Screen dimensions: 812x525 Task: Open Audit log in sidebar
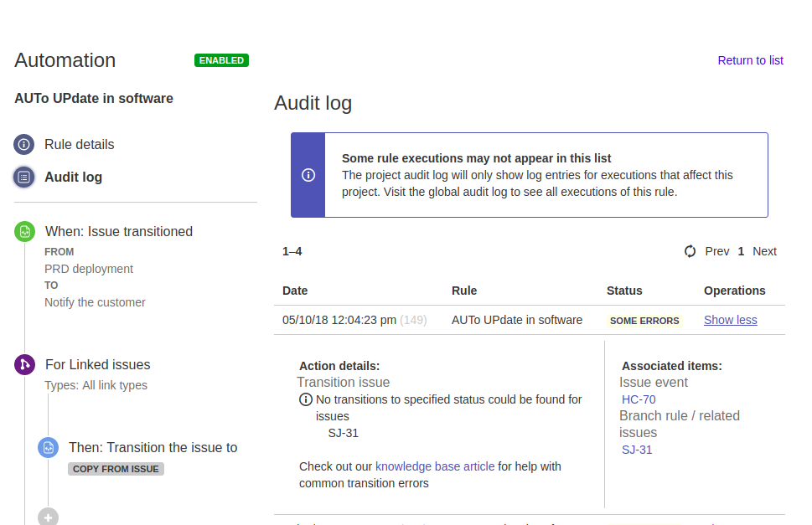pyautogui.click(x=74, y=177)
